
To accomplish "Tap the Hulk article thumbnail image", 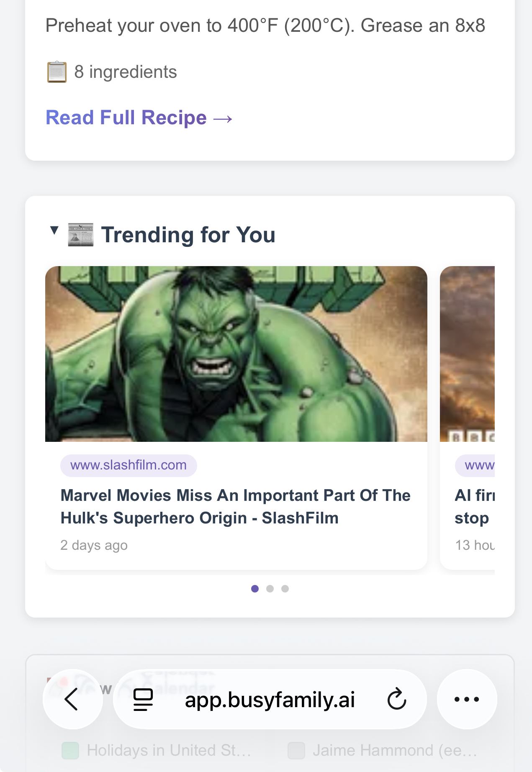I will (x=236, y=354).
